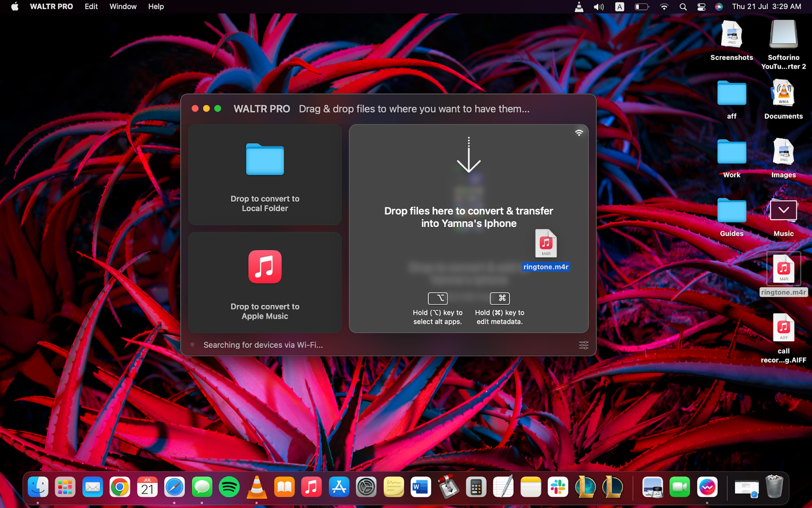Select the Documents file on the desktop

784,100
